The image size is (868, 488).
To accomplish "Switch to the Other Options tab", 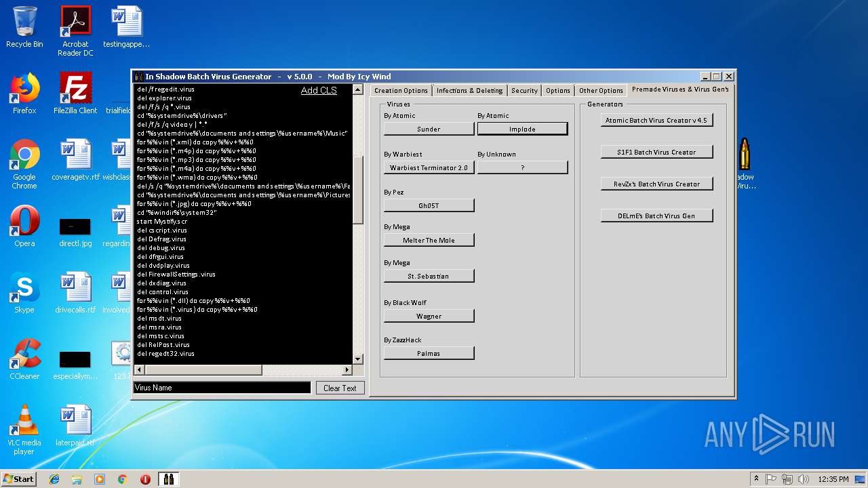I will point(601,91).
